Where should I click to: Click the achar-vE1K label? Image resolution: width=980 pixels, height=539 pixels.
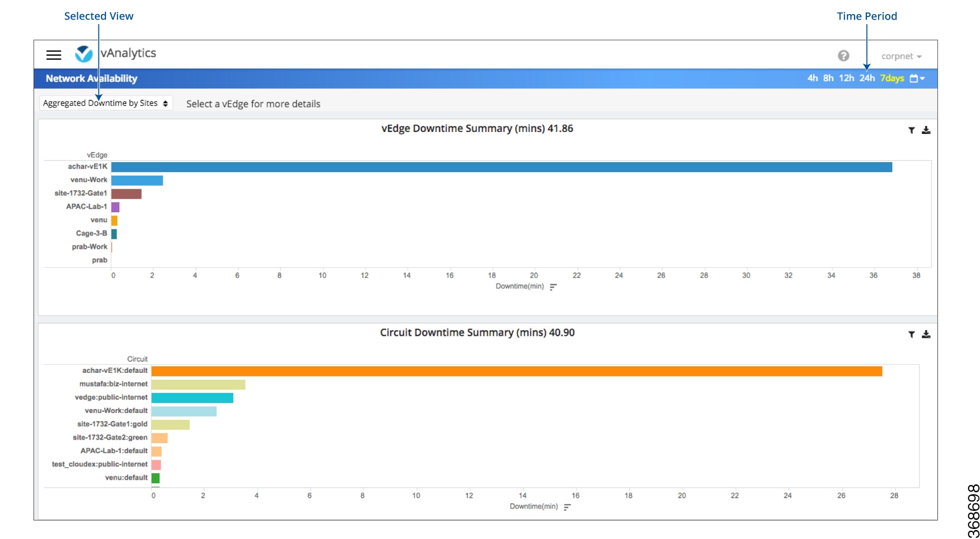[x=88, y=167]
